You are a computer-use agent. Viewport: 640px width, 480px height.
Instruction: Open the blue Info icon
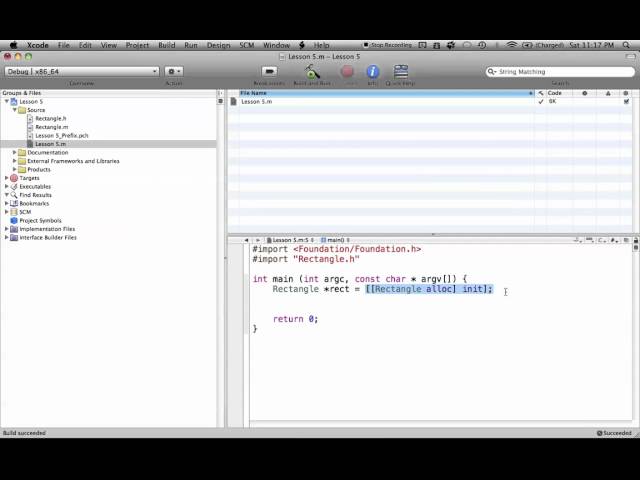coord(372,72)
